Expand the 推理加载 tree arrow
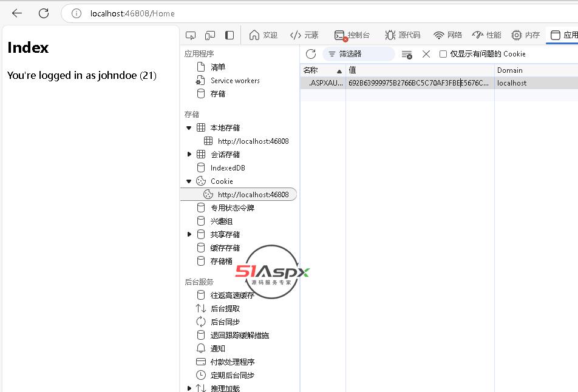This screenshot has width=578, height=392. [189, 388]
